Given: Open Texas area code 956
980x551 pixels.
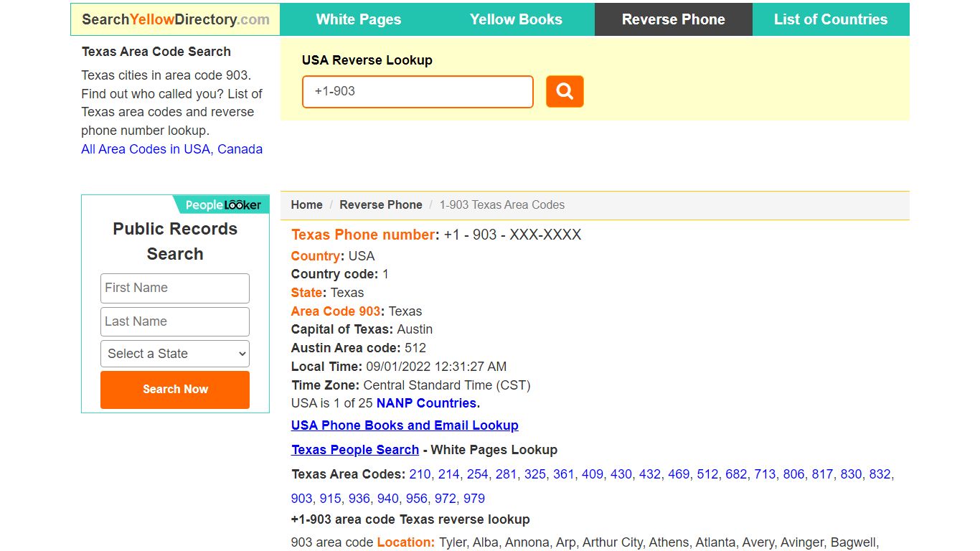Looking at the screenshot, I should point(416,499).
